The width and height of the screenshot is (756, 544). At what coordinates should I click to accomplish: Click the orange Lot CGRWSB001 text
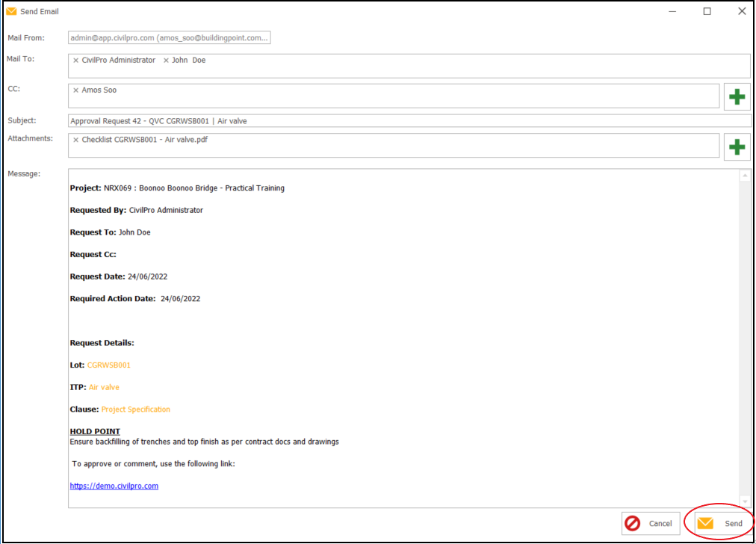(108, 365)
